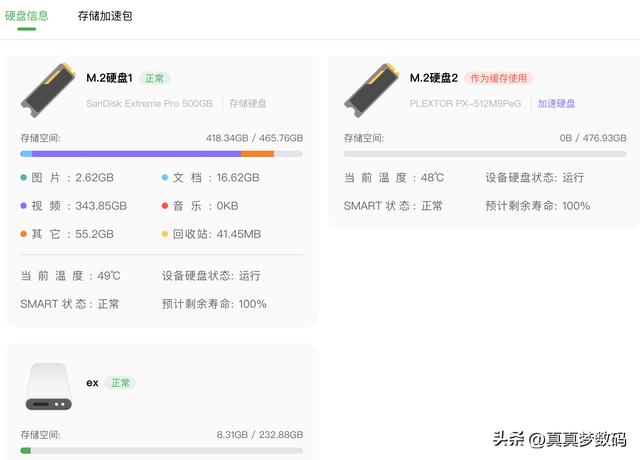Click the red 作为缓存使用 badge
640x460 pixels.
pos(498,78)
